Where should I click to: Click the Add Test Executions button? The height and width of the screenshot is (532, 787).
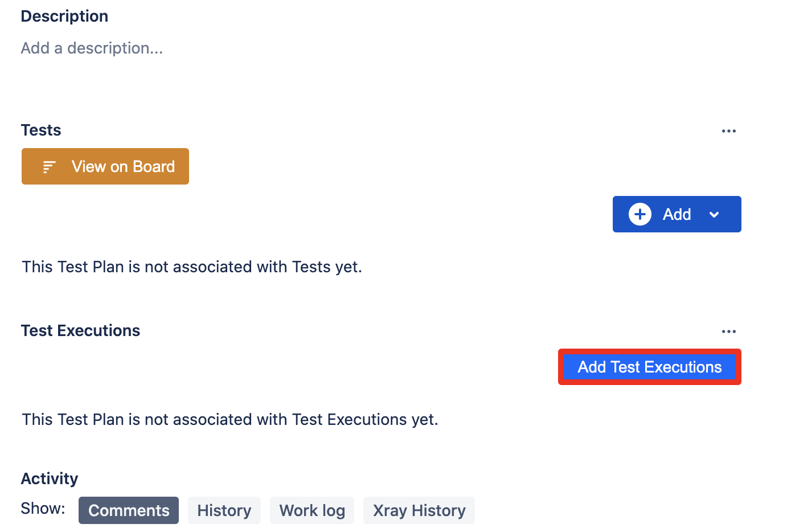pyautogui.click(x=649, y=367)
